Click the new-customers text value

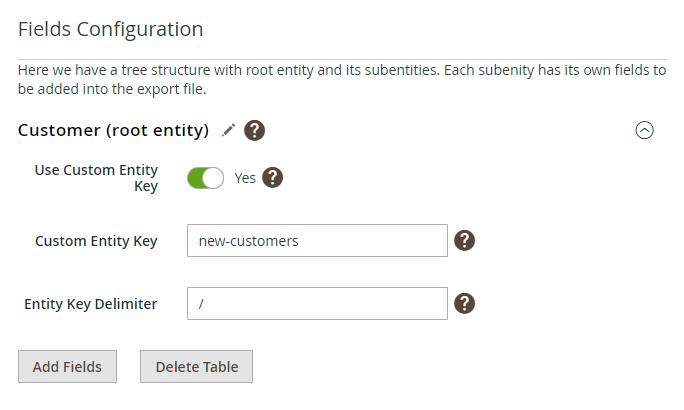(x=249, y=240)
